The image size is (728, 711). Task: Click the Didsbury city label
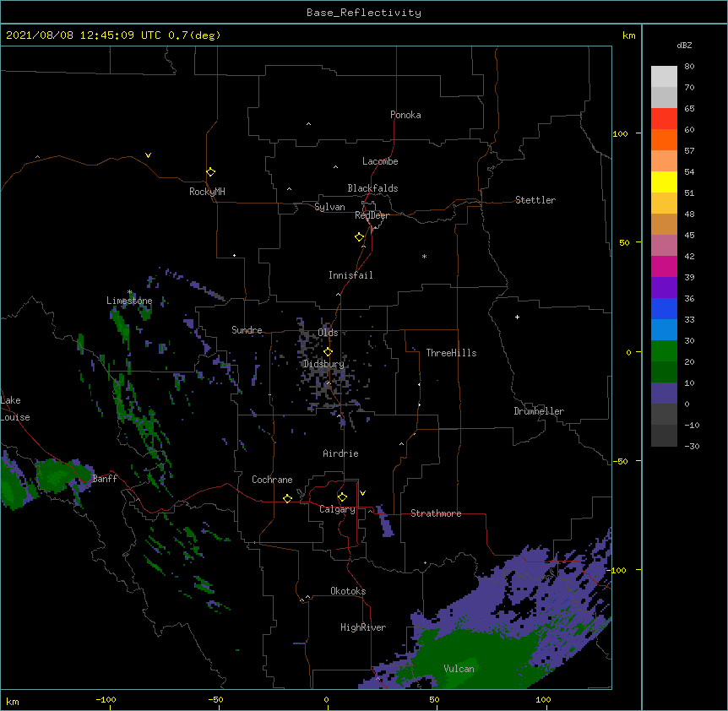[x=323, y=364]
